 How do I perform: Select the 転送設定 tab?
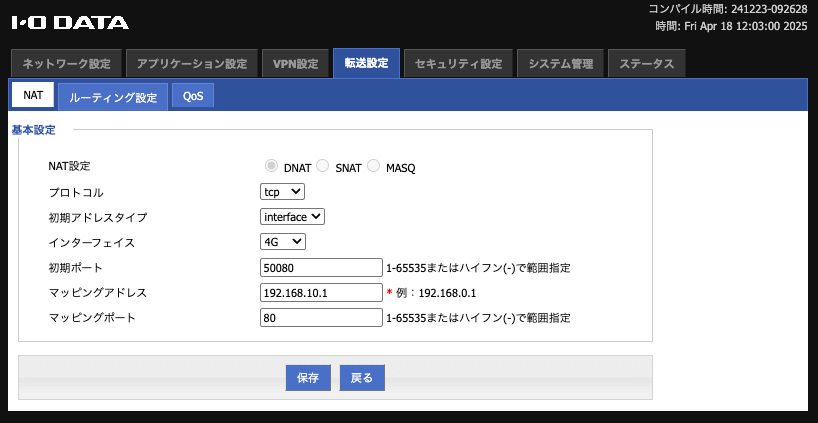pyautogui.click(x=366, y=63)
